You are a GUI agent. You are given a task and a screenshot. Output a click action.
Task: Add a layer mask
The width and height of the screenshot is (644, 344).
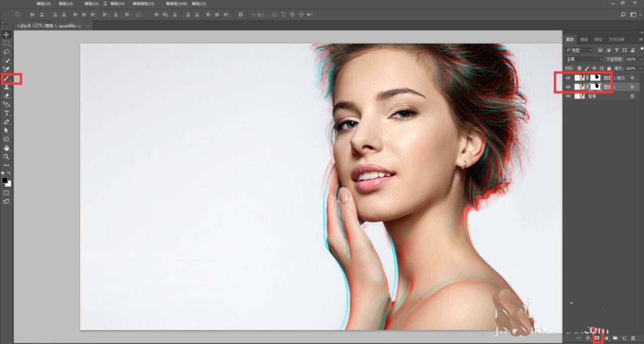(x=597, y=338)
